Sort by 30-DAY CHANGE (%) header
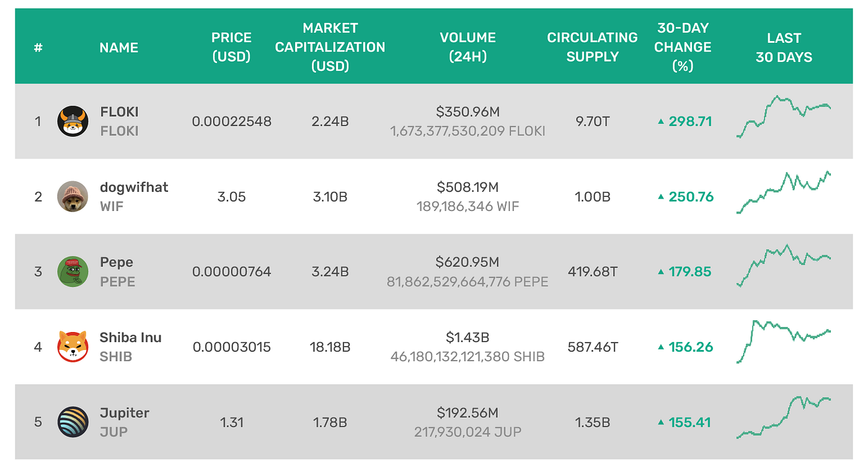 [683, 47]
